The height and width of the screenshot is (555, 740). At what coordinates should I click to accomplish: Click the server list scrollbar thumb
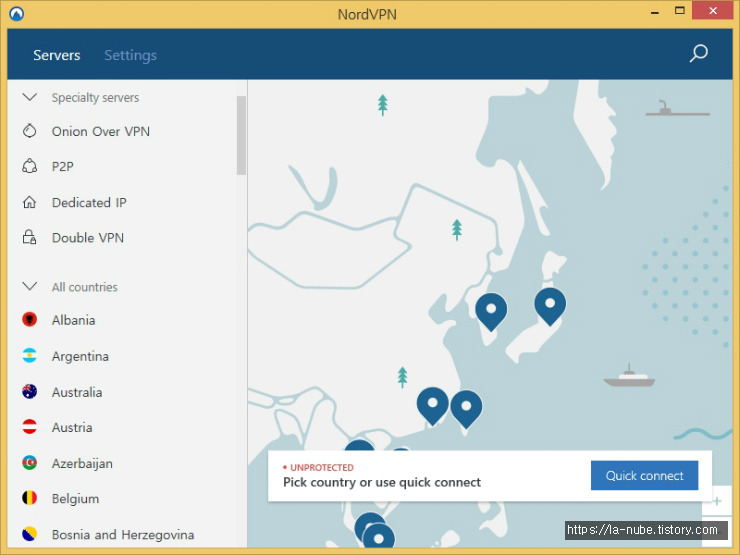pos(241,135)
